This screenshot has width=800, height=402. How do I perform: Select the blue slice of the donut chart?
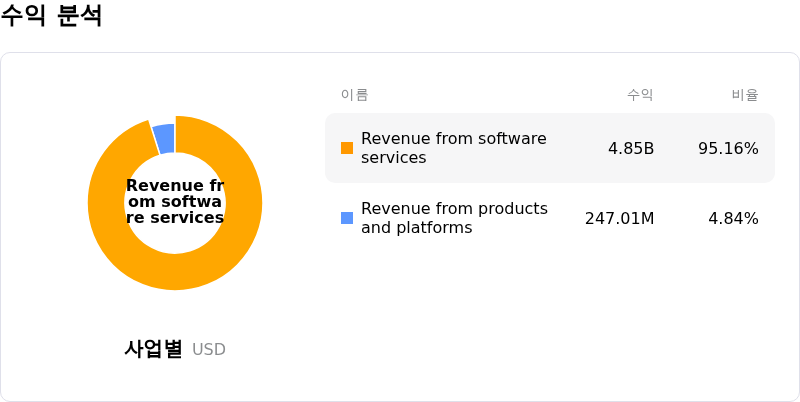tap(164, 138)
